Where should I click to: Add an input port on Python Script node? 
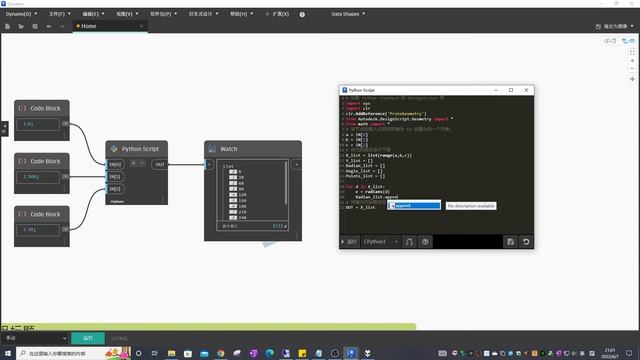[133, 163]
